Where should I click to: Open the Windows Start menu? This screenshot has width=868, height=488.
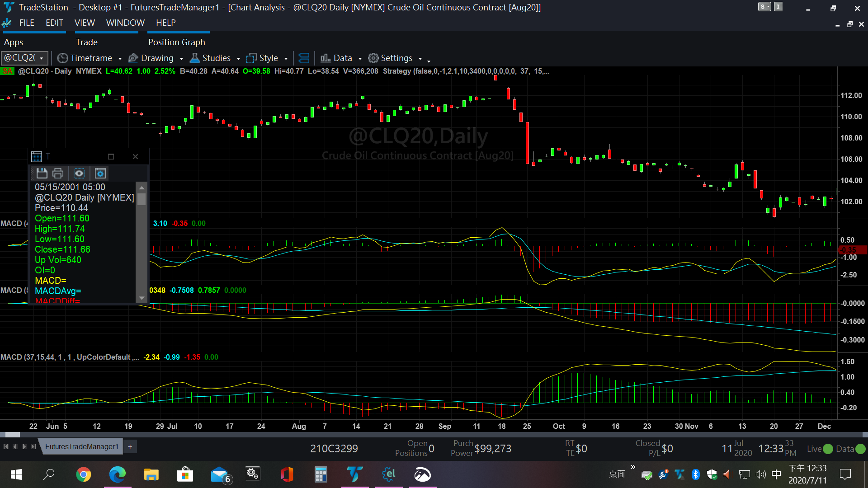[16, 474]
